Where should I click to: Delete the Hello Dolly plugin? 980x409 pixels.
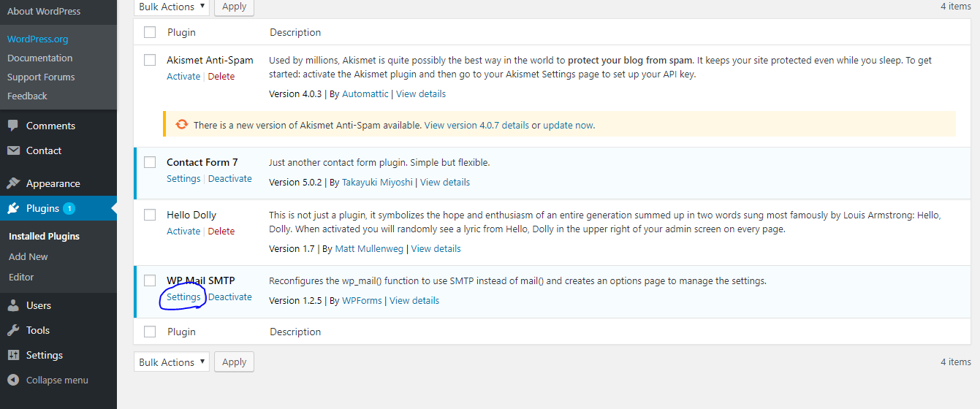[221, 231]
